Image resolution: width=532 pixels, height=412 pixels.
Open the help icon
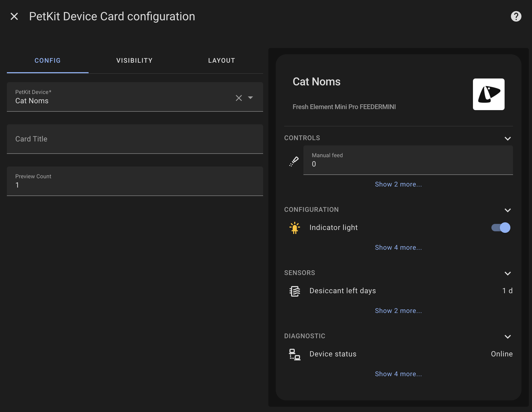coord(516,16)
